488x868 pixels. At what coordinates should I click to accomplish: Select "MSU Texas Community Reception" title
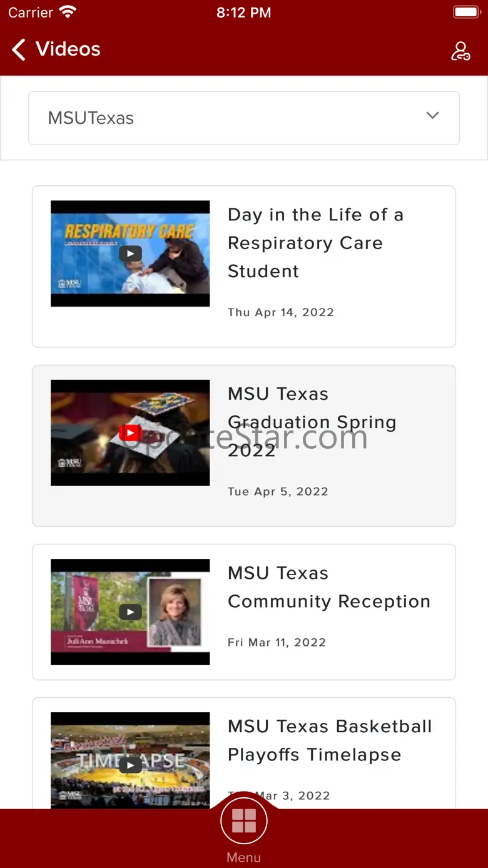(328, 587)
